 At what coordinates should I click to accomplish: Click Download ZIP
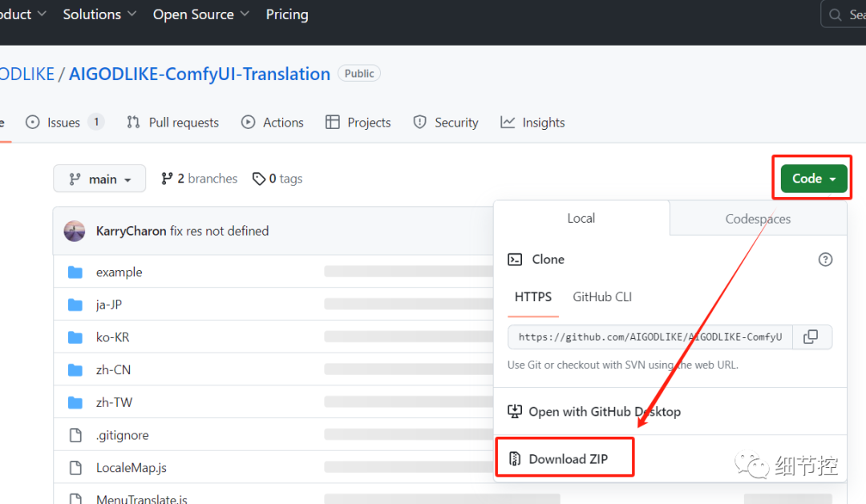569,459
